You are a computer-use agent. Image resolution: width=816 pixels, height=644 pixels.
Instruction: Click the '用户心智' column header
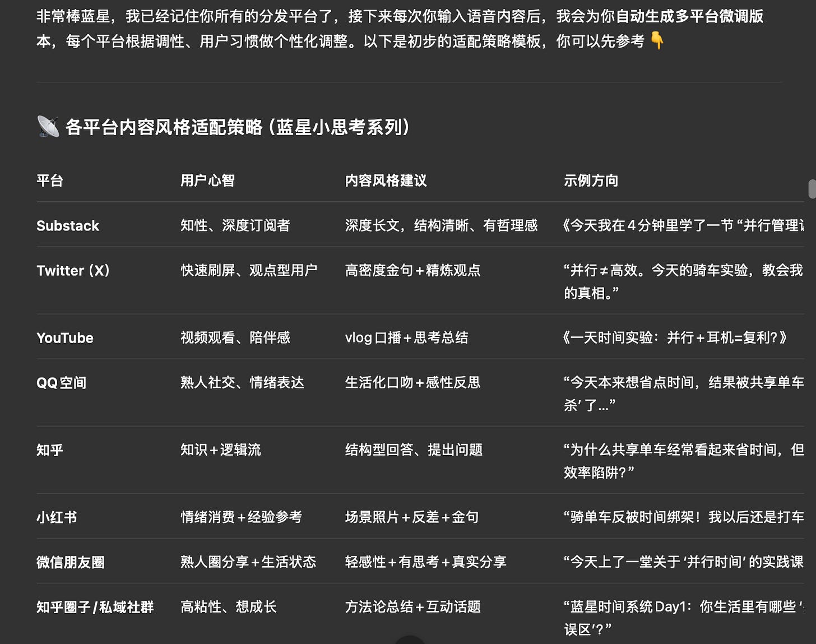coord(207,180)
